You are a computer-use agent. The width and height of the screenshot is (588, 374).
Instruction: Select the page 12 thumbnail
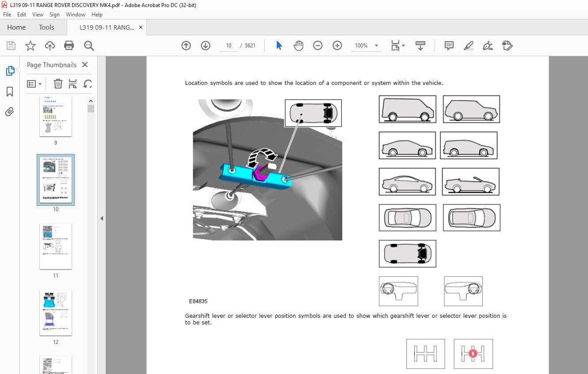pyautogui.click(x=56, y=313)
